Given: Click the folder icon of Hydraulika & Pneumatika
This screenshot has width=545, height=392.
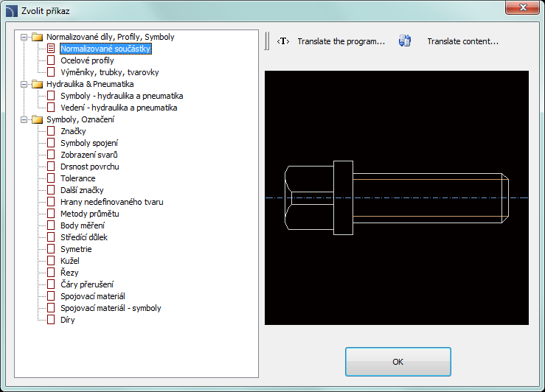Looking at the screenshot, I should [x=37, y=84].
